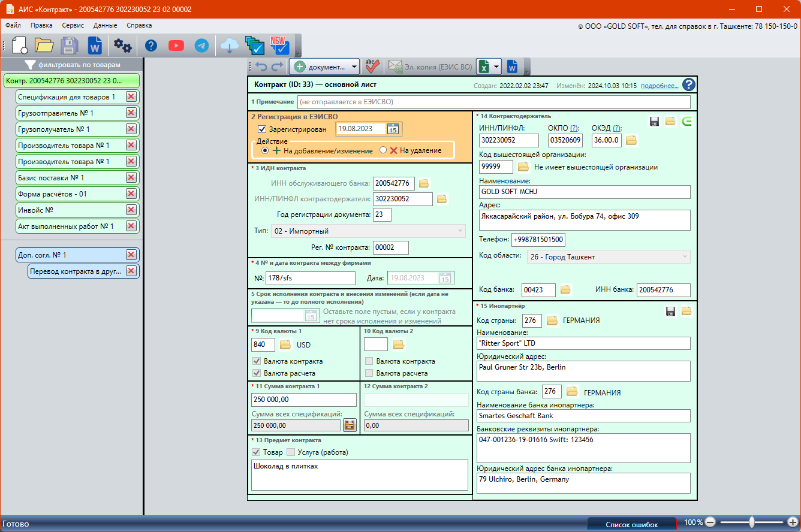Viewport: 801px width, 532px height.
Task: Select 'Инвойс №' tree item
Action: pyautogui.click(x=77, y=210)
